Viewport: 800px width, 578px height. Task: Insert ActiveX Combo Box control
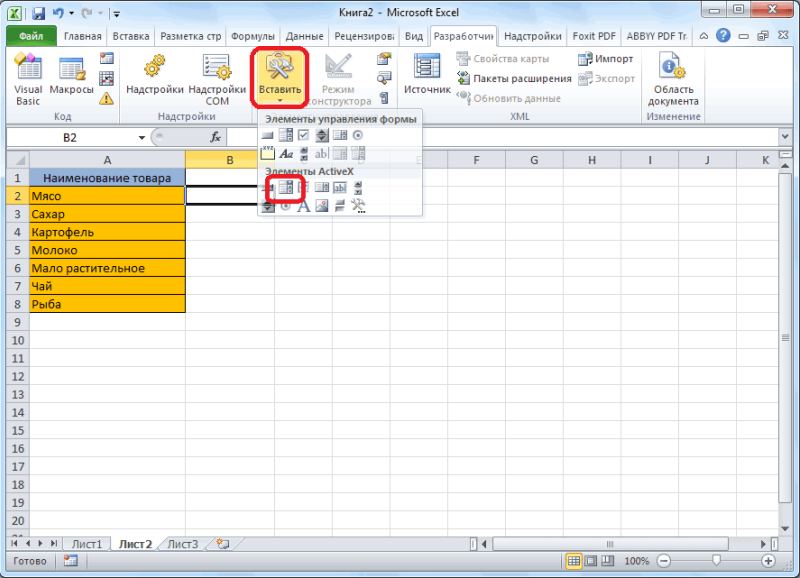(286, 188)
